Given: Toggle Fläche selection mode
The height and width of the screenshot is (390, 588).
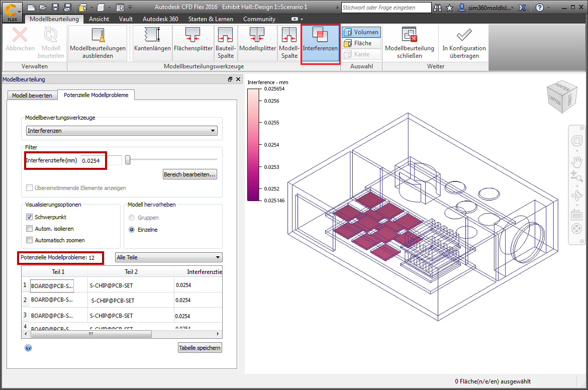Looking at the screenshot, I should (x=361, y=43).
